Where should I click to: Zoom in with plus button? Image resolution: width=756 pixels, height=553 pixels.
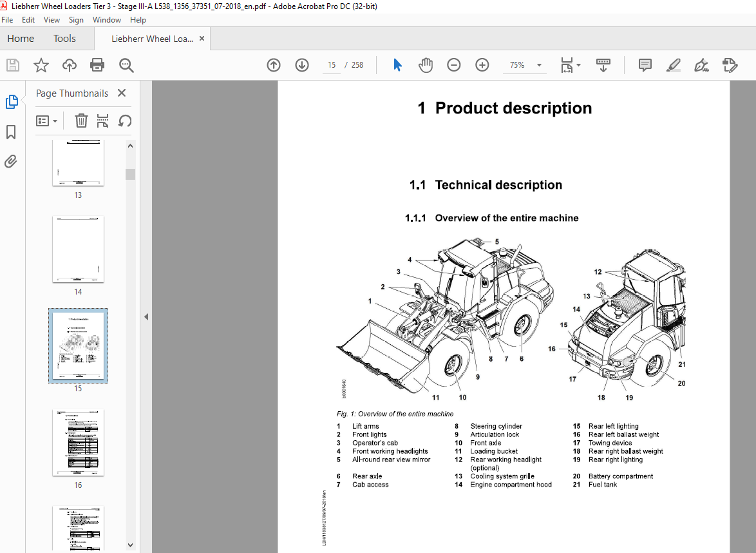pos(482,65)
